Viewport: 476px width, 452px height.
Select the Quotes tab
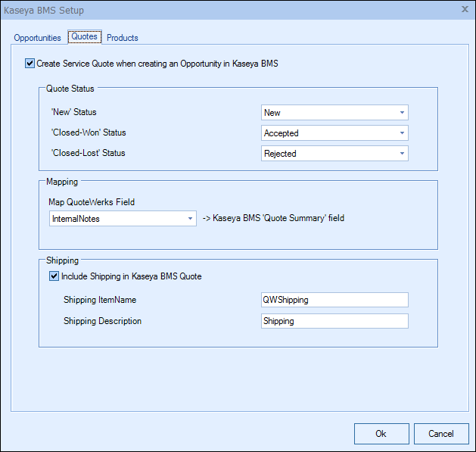[84, 37]
